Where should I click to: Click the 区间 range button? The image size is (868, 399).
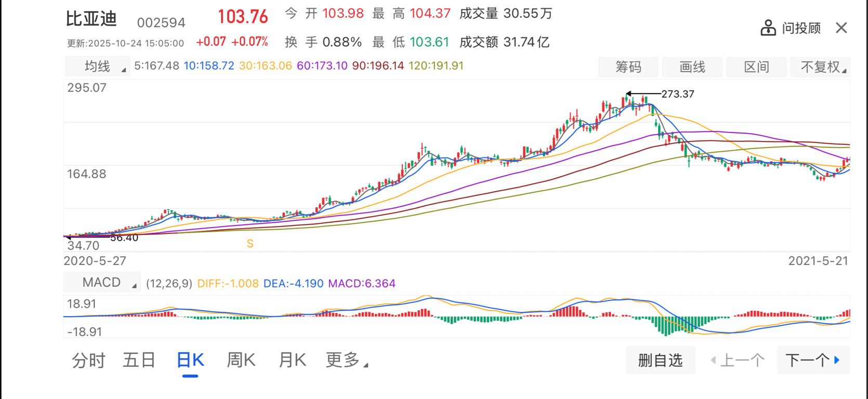756,67
